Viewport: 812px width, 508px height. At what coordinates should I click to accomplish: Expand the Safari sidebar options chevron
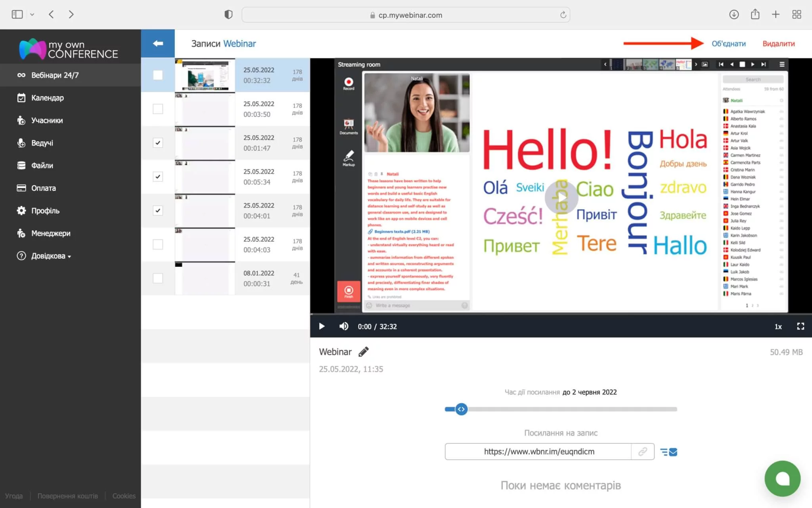pos(32,15)
